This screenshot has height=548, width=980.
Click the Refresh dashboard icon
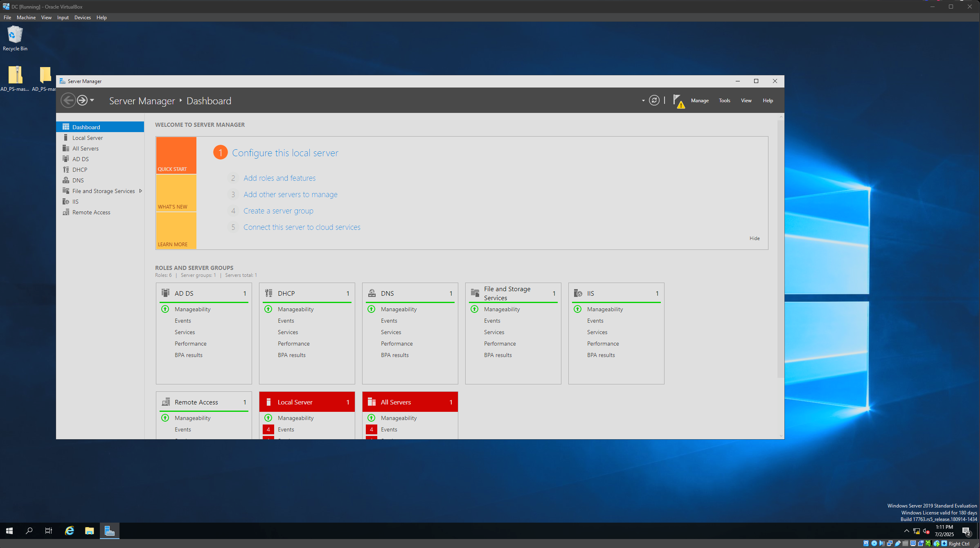pyautogui.click(x=654, y=100)
